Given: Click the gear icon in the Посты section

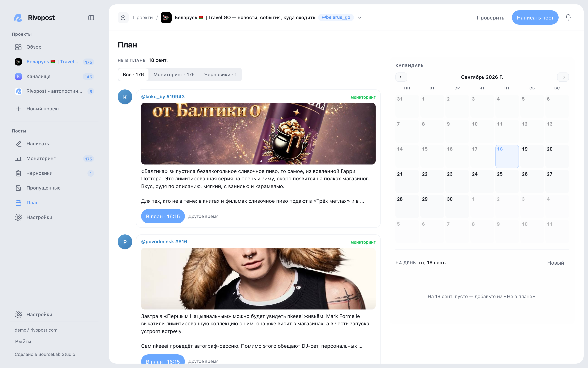Looking at the screenshot, I should (x=18, y=217).
